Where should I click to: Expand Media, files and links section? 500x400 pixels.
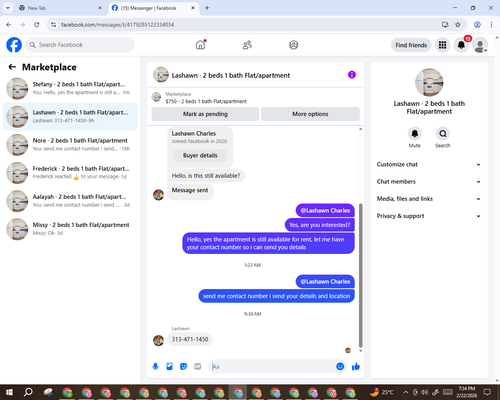tap(429, 199)
